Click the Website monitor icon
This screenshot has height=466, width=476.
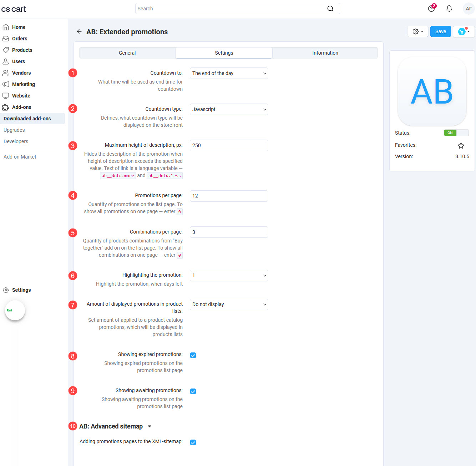(x=6, y=96)
